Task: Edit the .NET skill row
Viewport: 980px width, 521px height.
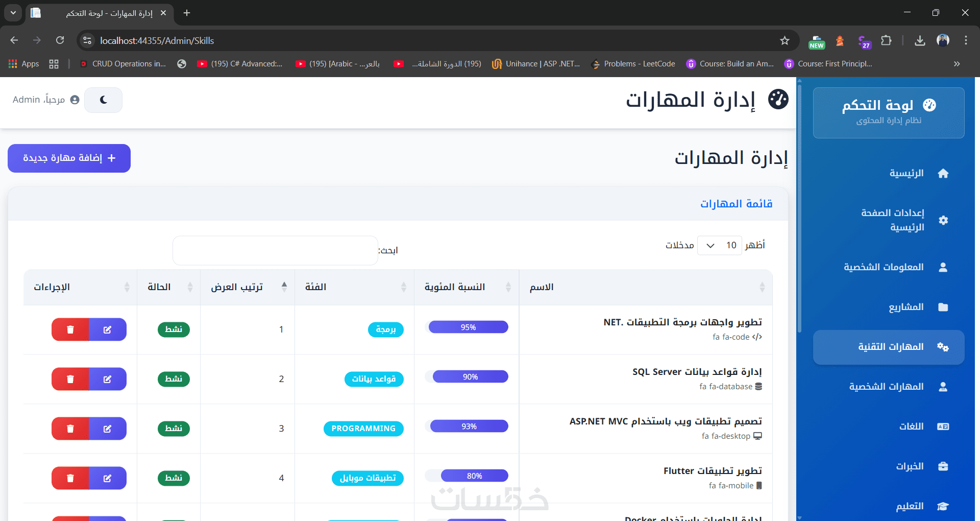Action: coord(108,329)
